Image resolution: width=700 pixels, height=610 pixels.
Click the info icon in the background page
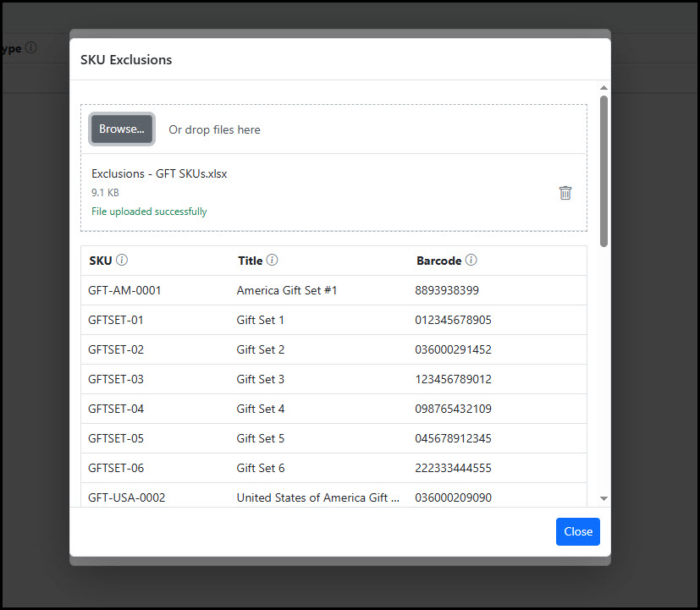point(31,48)
